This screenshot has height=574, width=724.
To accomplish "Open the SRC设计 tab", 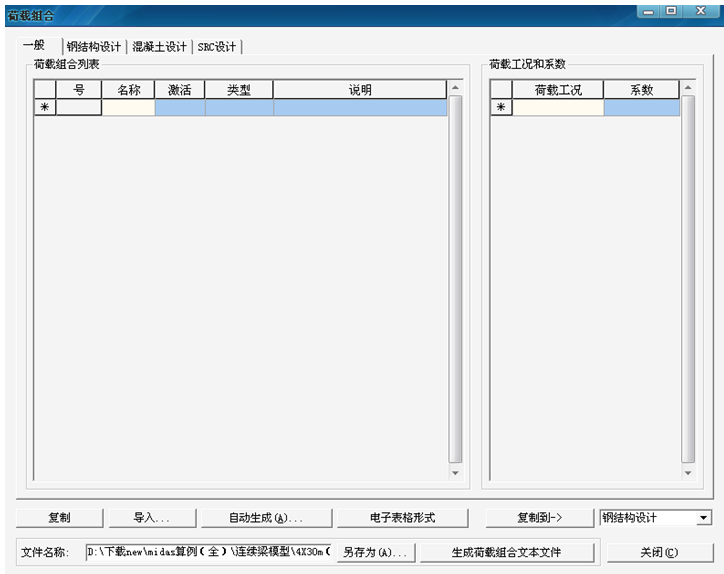I will 217,47.
